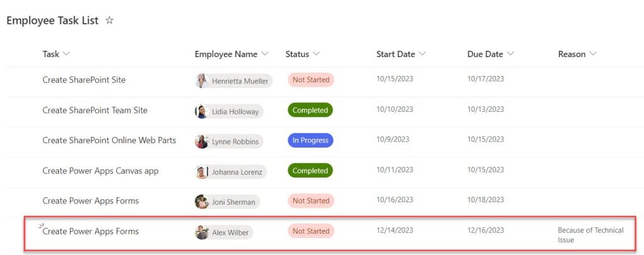This screenshot has height=255, width=644.
Task: Expand the Task column dropdown
Action: (x=66, y=54)
